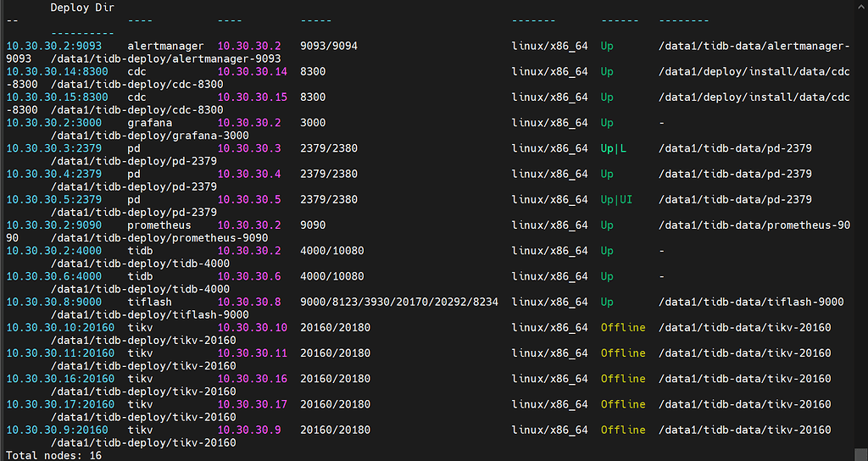Click the 10.30.30.17 tikv host address
868x461 pixels.
[x=253, y=404]
